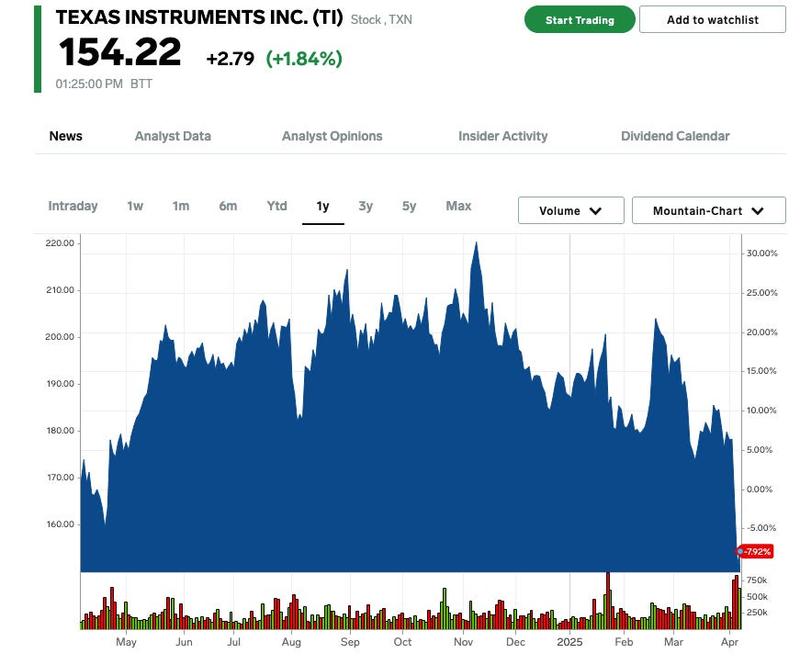Screen dimensions: 800x664
Task: Open the Dividend Calendar tab
Action: 675,136
